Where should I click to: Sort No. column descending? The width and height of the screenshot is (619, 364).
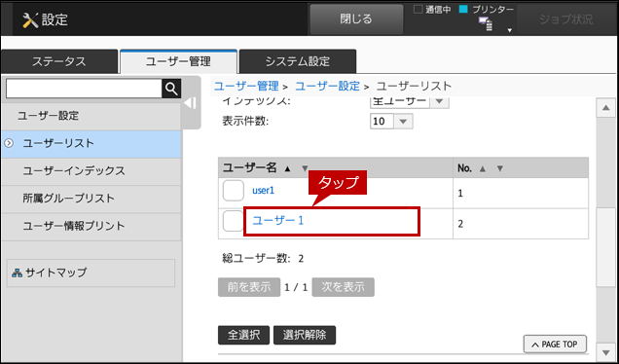500,168
